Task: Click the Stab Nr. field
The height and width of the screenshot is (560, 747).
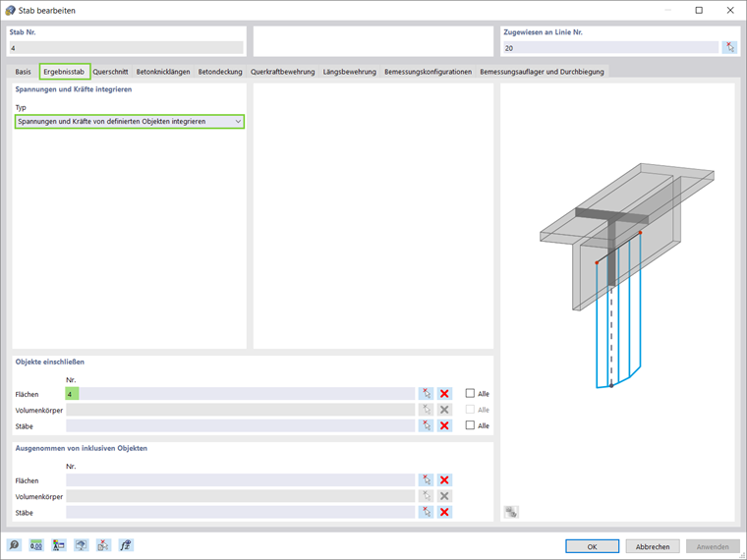Action: (126, 47)
